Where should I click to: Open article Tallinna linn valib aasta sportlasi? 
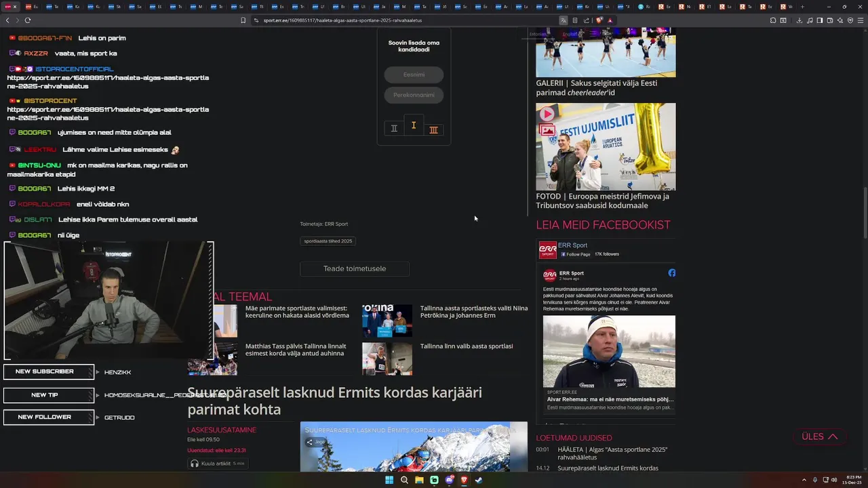click(467, 346)
